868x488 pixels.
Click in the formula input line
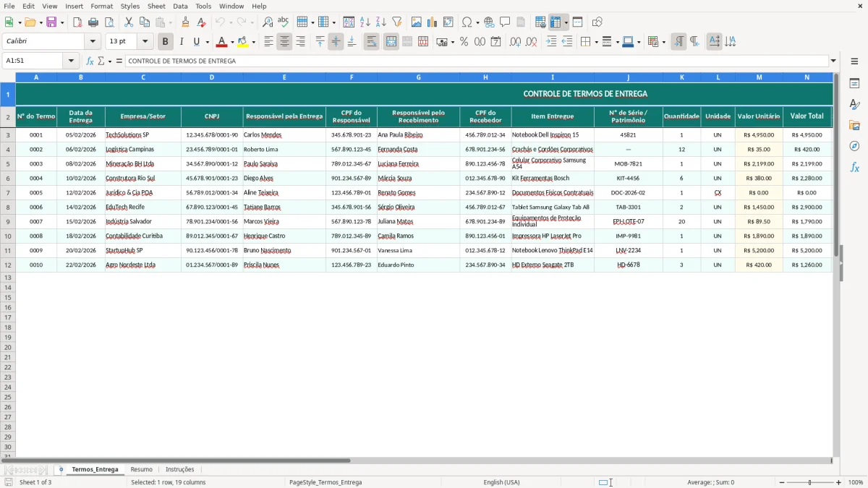click(x=477, y=61)
